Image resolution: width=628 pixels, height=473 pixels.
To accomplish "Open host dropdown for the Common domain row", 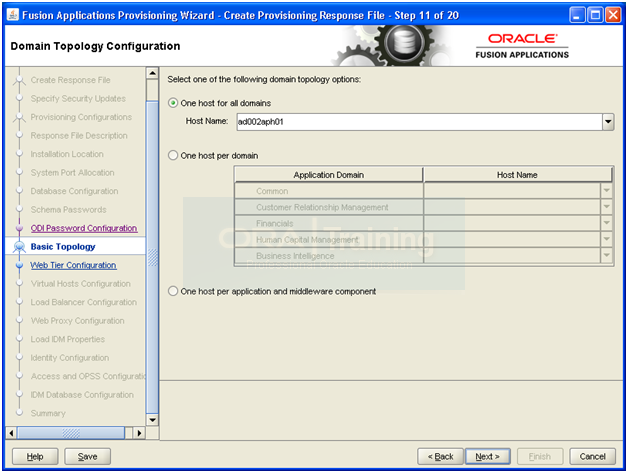I will tap(607, 191).
